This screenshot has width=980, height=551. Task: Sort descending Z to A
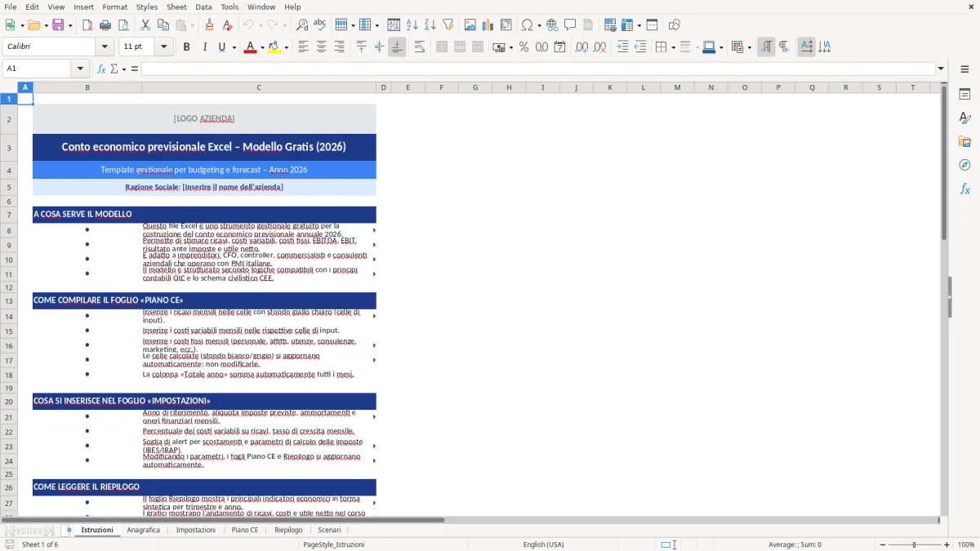tap(430, 25)
